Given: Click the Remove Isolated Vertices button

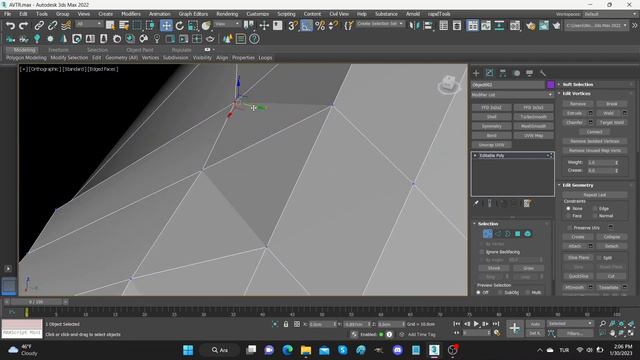Looking at the screenshot, I should tap(595, 141).
